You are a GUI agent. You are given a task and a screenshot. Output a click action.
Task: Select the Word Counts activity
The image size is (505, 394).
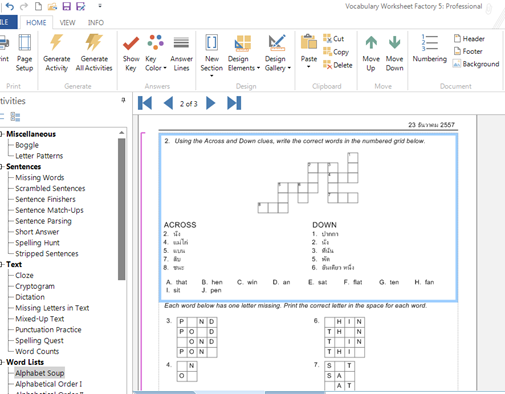pos(37,351)
